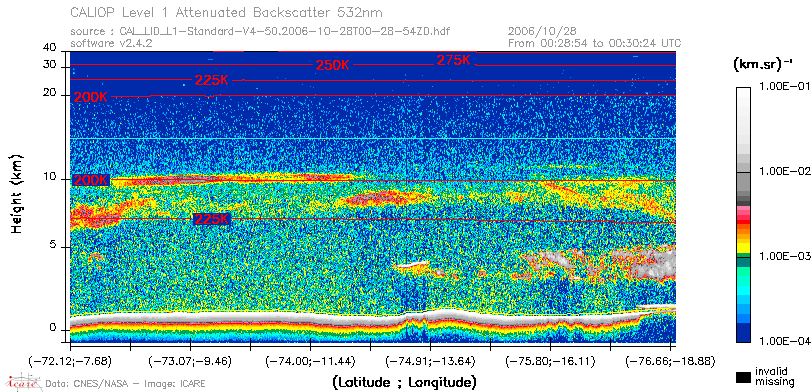Viewport: 811px width, 392px height.
Task: Click the date '2006/10/28'
Action: click(x=542, y=32)
